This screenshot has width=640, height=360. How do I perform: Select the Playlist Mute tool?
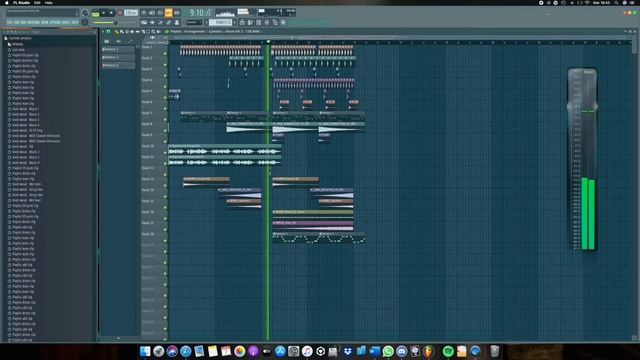[x=132, y=31]
